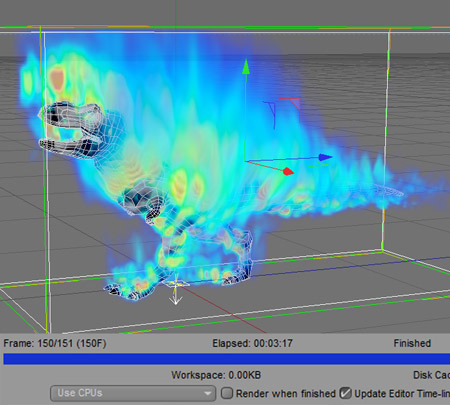
Task: Click the blue simulation progress bar
Action: click(x=227, y=359)
